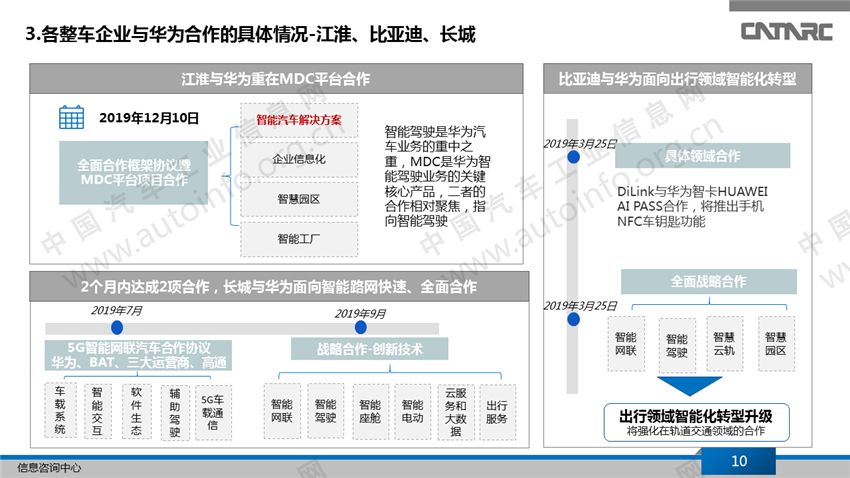Click 智慧园区 box in the 比亚迪 section
This screenshot has height=478, width=850.
[x=776, y=344]
